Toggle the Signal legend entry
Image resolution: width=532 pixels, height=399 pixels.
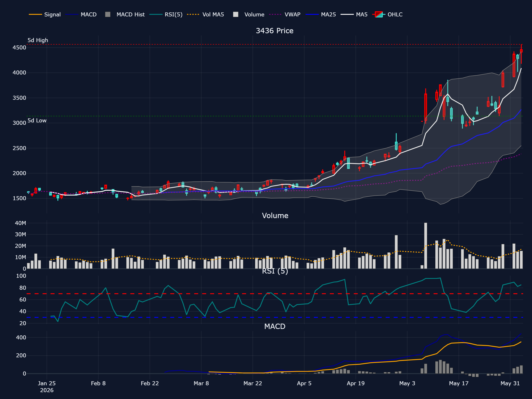pyautogui.click(x=45, y=14)
